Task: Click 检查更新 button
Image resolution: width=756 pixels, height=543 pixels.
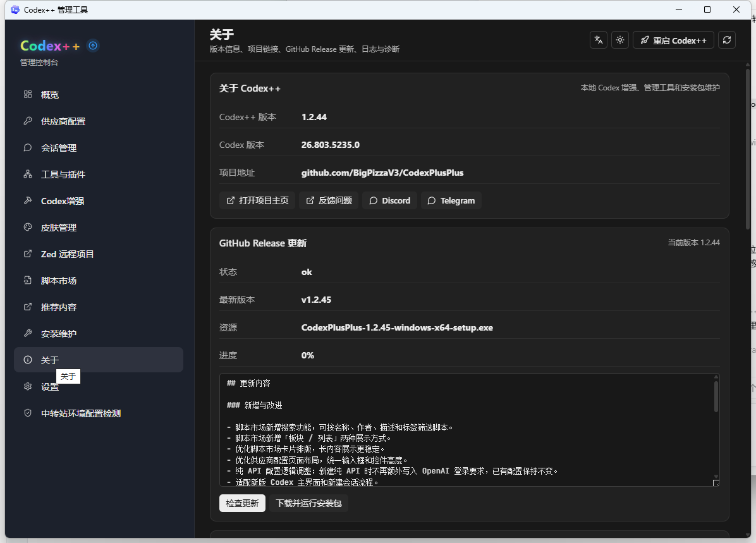Action: (242, 503)
